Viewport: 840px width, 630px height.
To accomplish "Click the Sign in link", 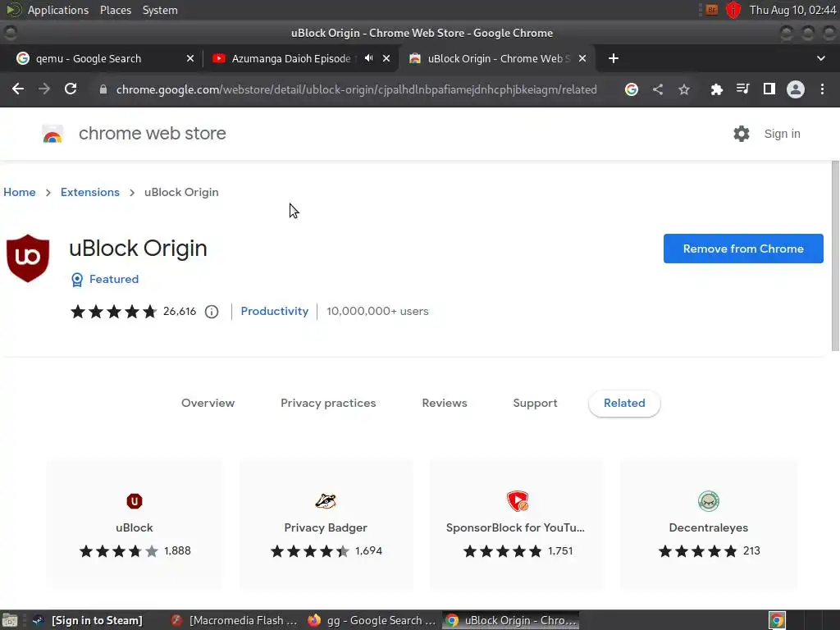I will click(782, 134).
